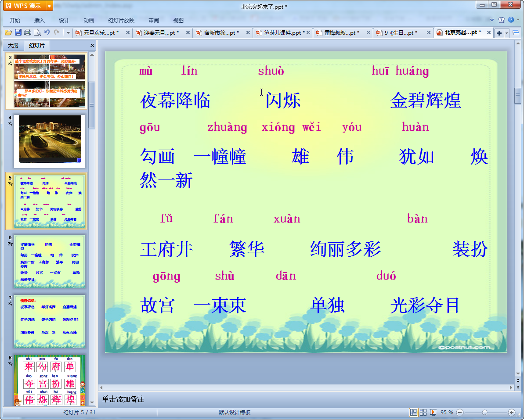Add a new document tab with plus
This screenshot has width=524, height=420.
(x=499, y=33)
